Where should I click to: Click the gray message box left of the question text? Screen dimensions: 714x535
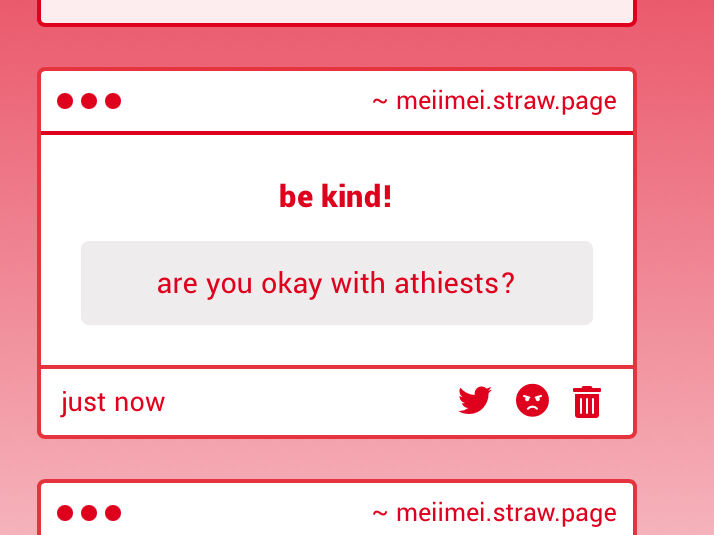[x=118, y=283]
